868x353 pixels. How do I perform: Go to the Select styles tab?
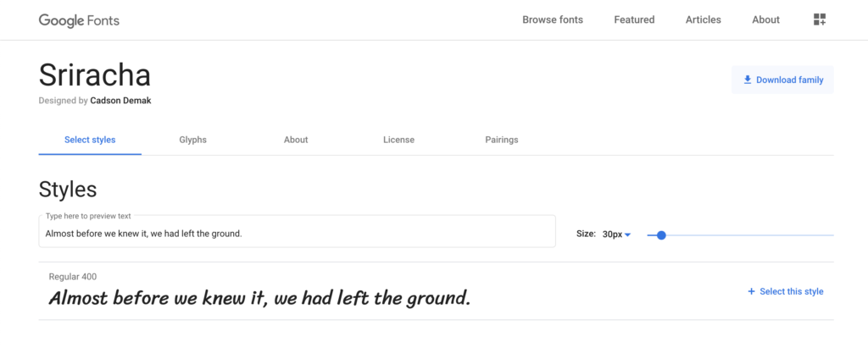coord(90,140)
